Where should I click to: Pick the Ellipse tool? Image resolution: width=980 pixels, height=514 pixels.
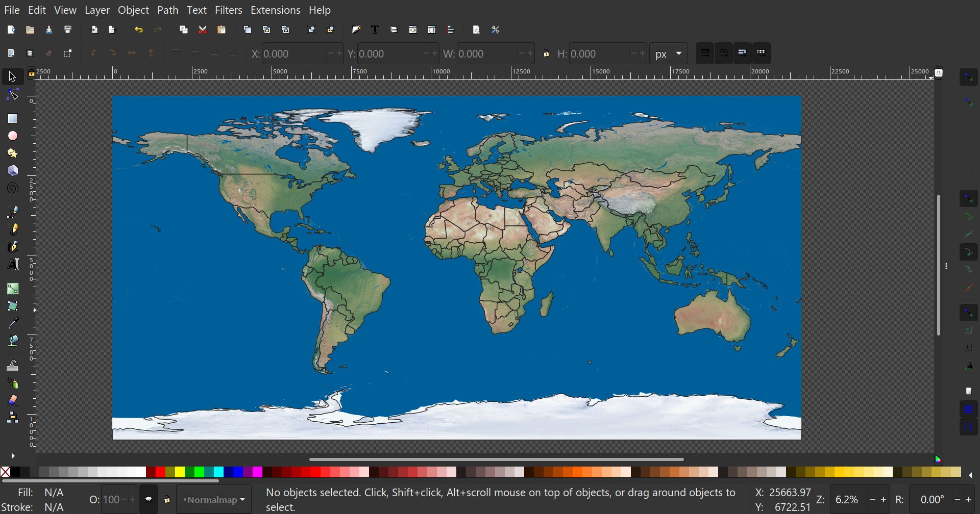[x=12, y=136]
